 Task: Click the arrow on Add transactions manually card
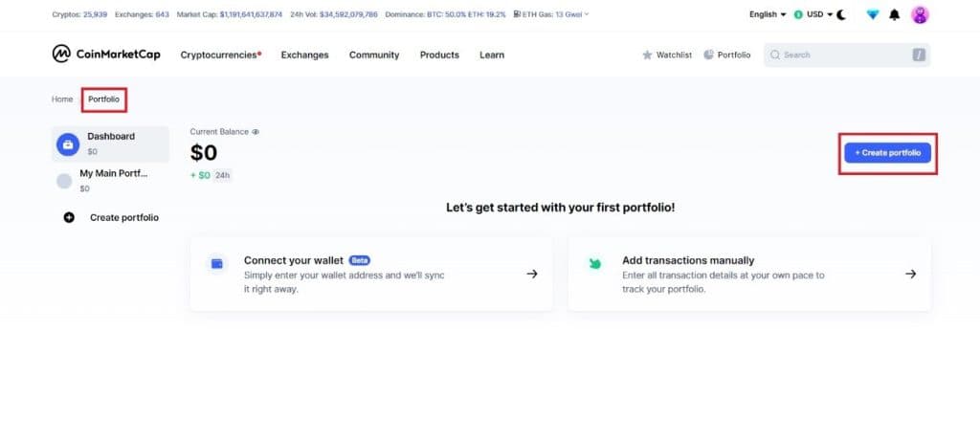911,274
